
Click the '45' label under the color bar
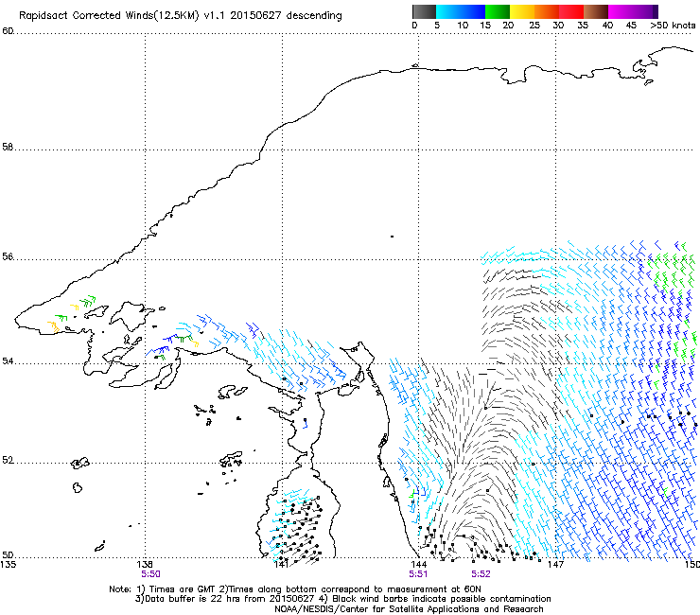pos(631,25)
